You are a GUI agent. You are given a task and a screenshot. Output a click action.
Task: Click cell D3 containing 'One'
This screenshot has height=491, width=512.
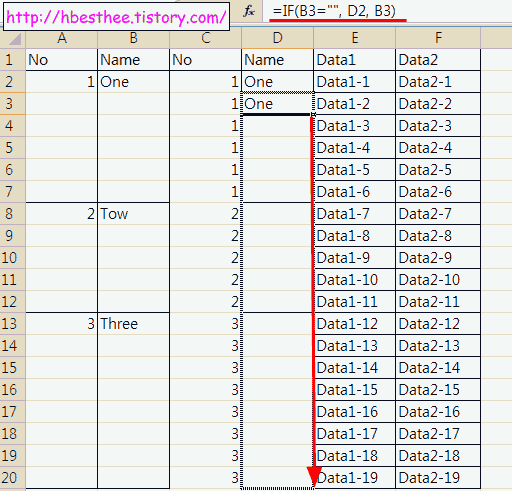click(278, 104)
